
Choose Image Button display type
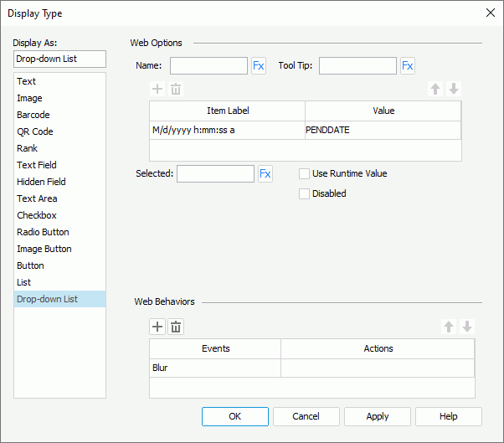coord(59,249)
